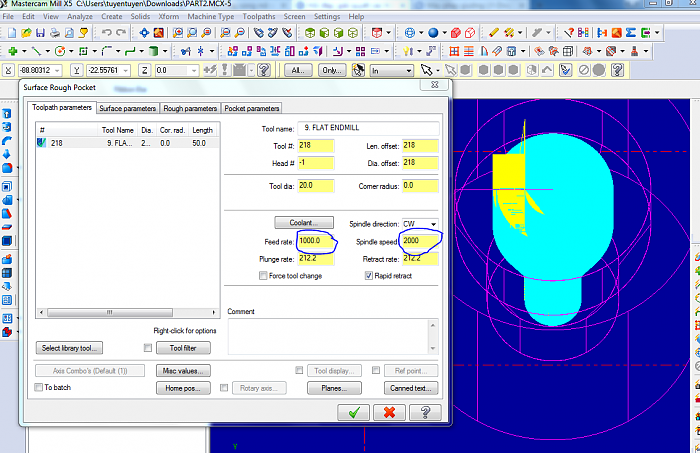
Task: Click the Undo arrow icon
Action: point(106,33)
